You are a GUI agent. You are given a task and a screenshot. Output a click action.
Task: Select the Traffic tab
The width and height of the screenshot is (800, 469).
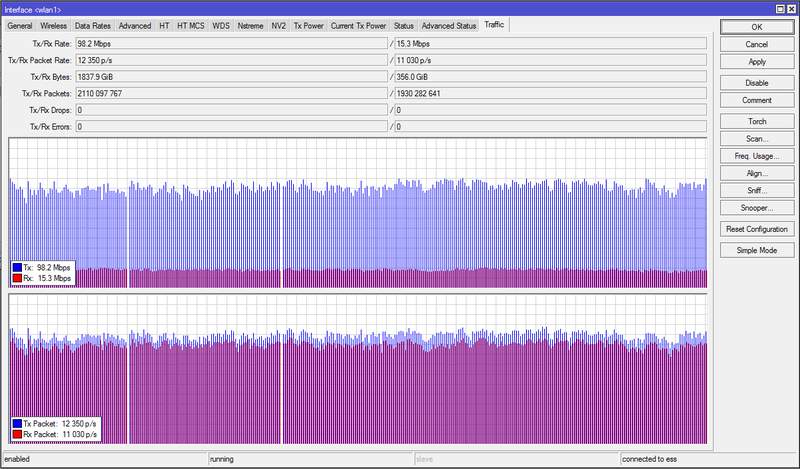click(494, 24)
